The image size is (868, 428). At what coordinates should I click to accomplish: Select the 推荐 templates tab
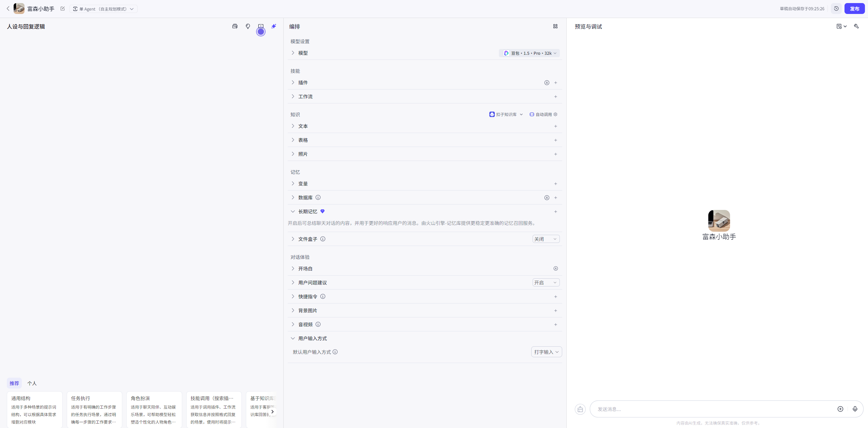click(x=14, y=383)
